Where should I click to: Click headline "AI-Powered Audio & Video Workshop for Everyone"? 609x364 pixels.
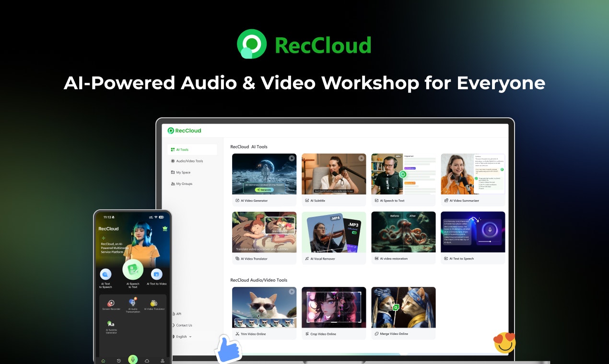tap(304, 83)
